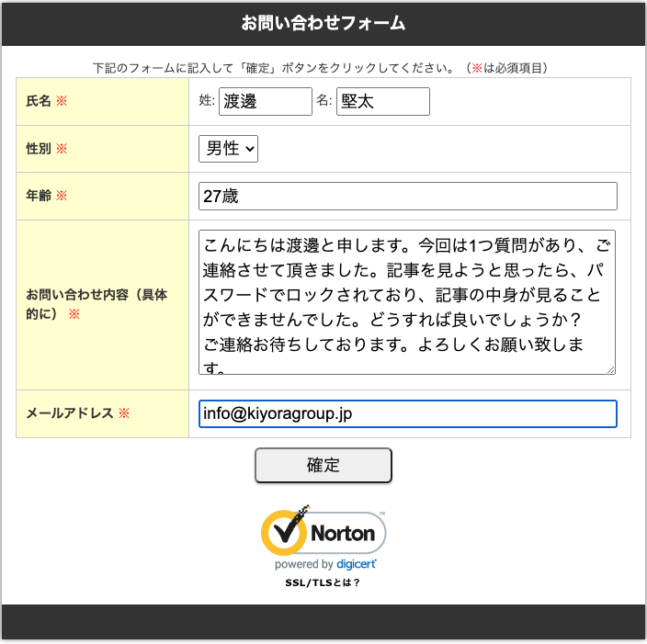
Task: Click the メールアドレス email input field
Action: 408,413
